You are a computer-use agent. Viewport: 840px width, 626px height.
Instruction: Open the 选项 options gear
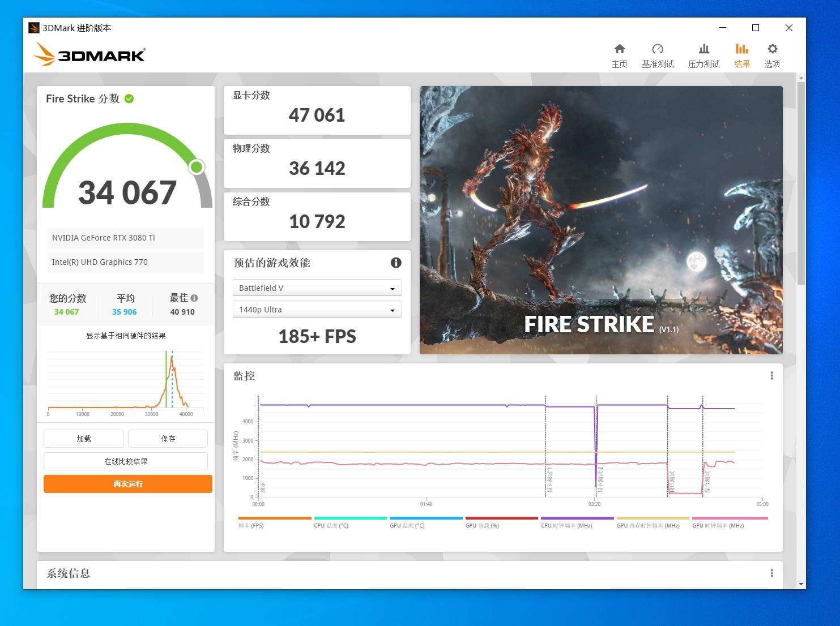click(x=772, y=55)
